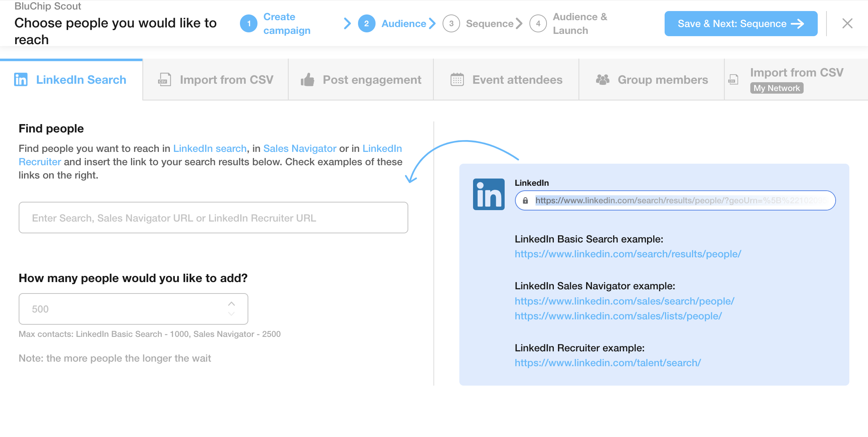Switch to Import from CSV tab
The width and height of the screenshot is (868, 437).
216,80
